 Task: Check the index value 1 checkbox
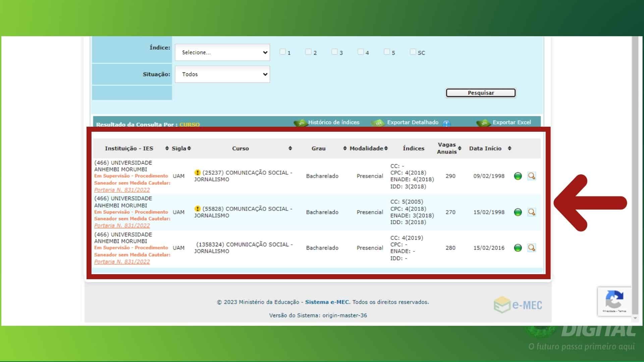click(282, 52)
